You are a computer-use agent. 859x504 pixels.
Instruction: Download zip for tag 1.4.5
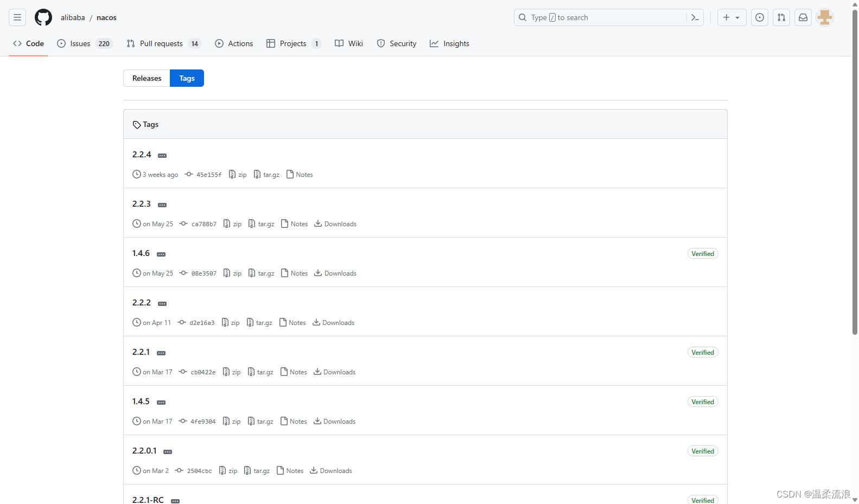pyautogui.click(x=232, y=422)
